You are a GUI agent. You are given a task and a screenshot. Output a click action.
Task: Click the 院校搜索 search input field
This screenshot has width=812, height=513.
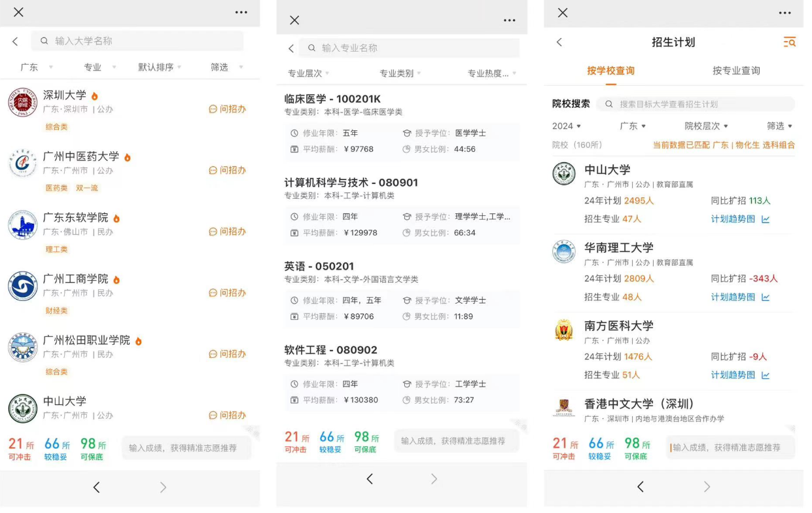pos(696,104)
